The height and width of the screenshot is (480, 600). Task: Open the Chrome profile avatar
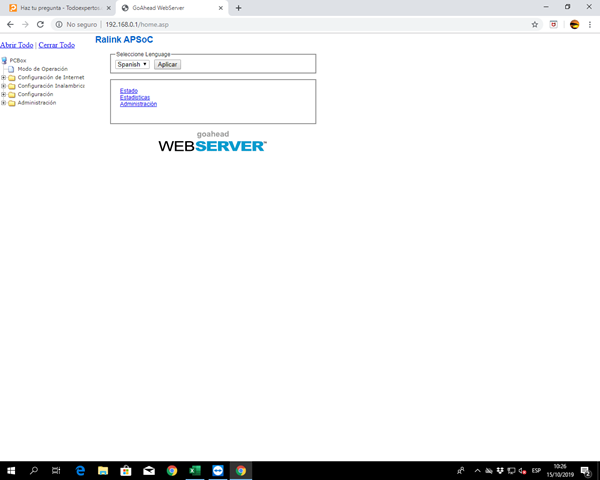pos(574,24)
